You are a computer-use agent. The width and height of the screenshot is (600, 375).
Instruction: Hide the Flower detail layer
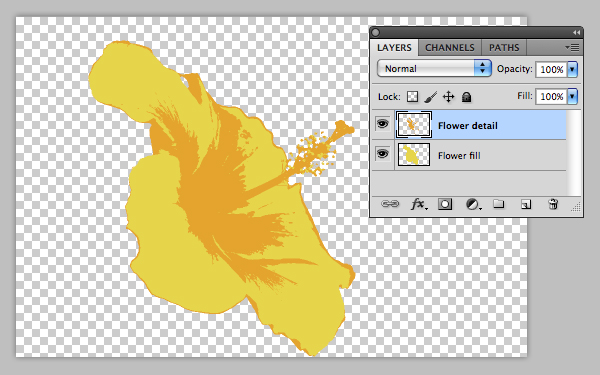coord(382,124)
